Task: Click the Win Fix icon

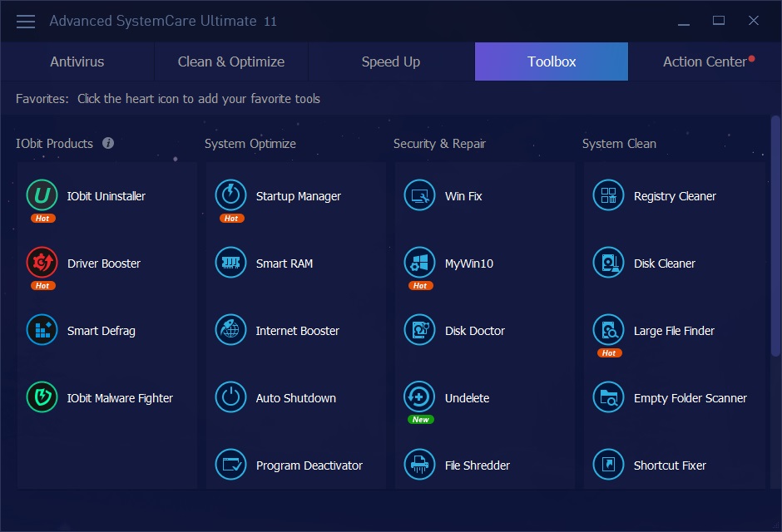Action: click(x=419, y=195)
